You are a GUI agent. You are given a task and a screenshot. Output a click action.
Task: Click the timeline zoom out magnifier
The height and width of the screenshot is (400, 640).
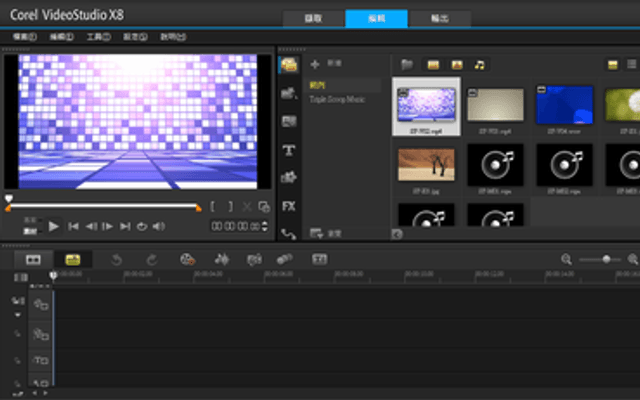566,259
